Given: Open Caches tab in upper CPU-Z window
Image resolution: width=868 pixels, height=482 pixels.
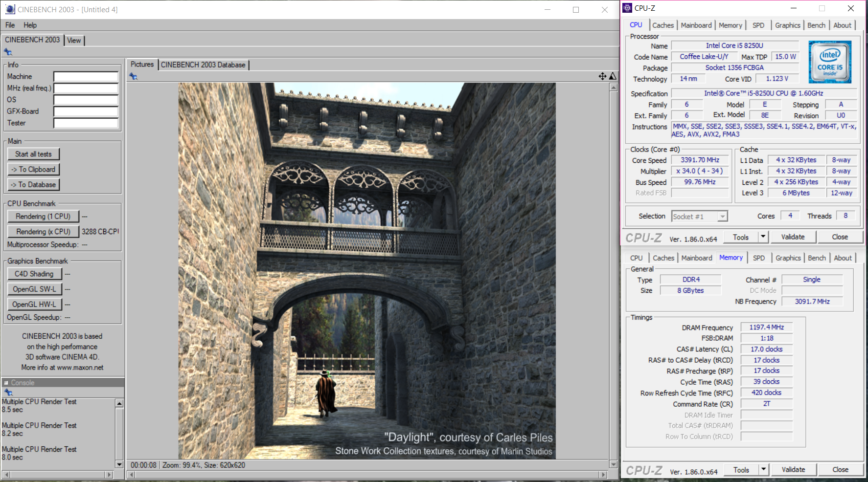Looking at the screenshot, I should pos(663,25).
